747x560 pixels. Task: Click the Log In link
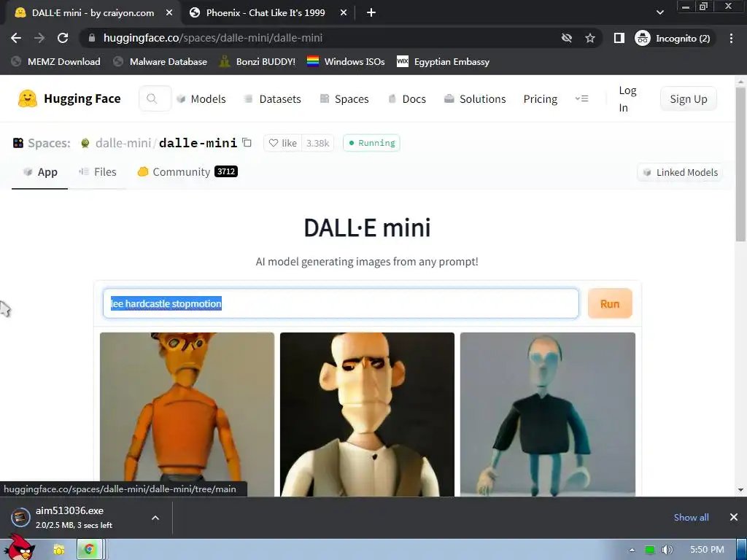point(627,98)
